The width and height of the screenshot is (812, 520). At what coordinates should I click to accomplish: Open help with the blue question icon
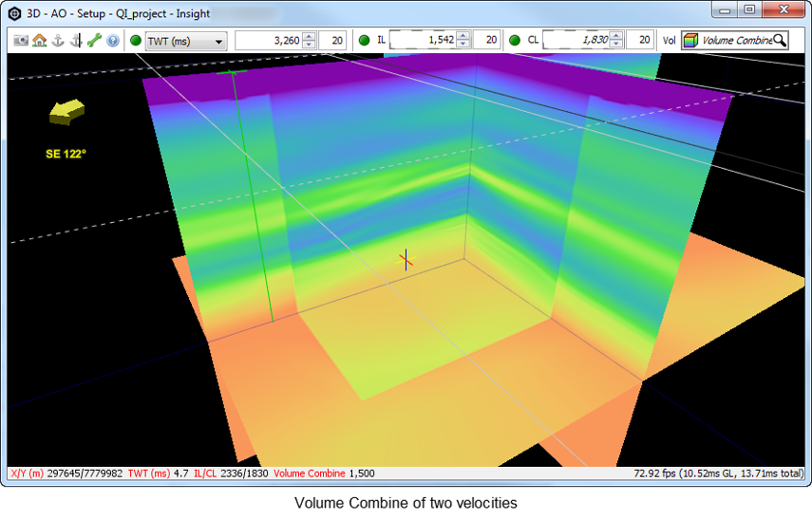(x=113, y=41)
